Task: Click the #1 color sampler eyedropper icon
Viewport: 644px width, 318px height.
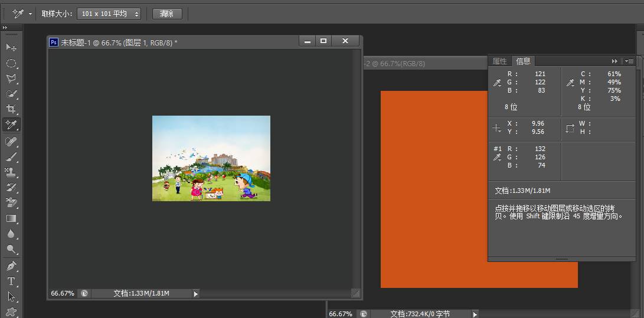Action: pyautogui.click(x=498, y=158)
